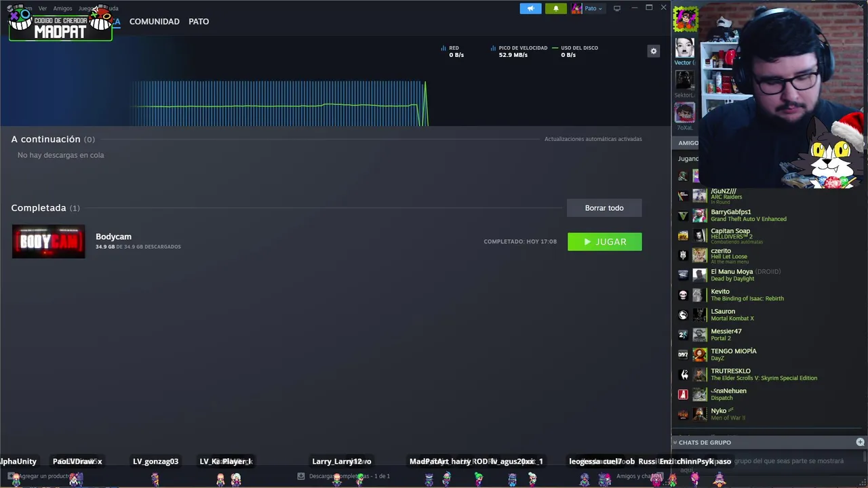Click the Hell Let Loose game icon
The width and height of the screenshot is (868, 488).
(x=683, y=256)
